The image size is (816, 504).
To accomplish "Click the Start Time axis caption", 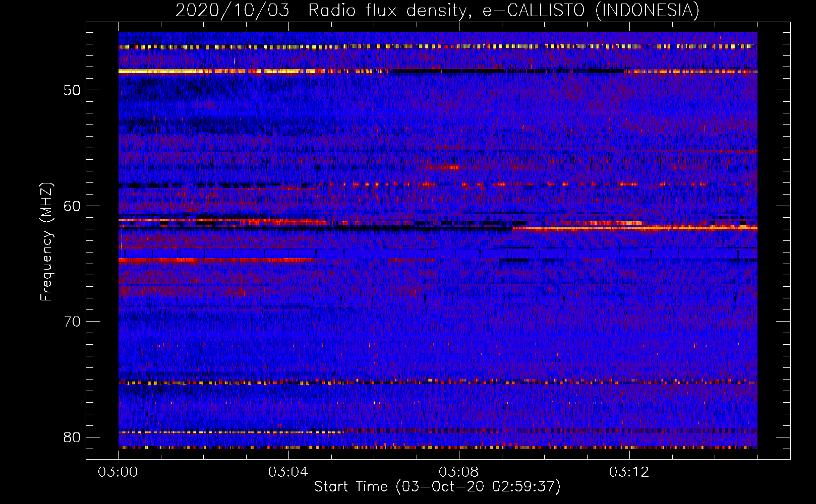I will coord(437,487).
